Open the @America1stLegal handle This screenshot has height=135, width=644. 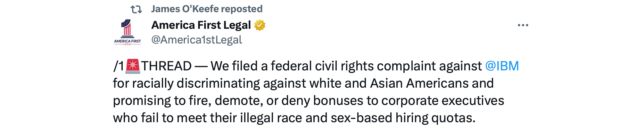(x=196, y=40)
